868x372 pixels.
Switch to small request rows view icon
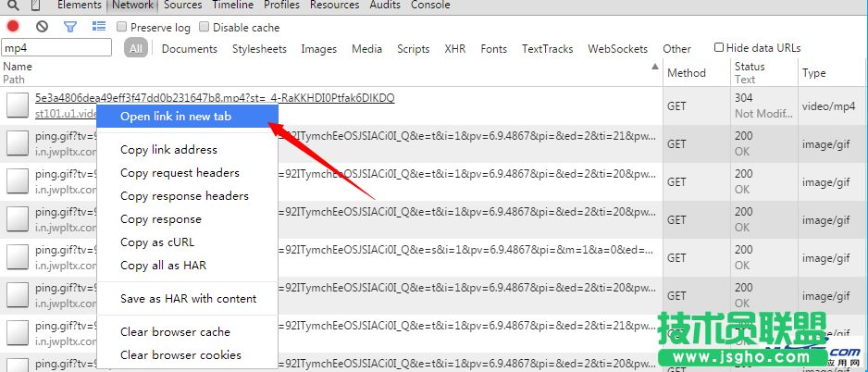(98, 26)
